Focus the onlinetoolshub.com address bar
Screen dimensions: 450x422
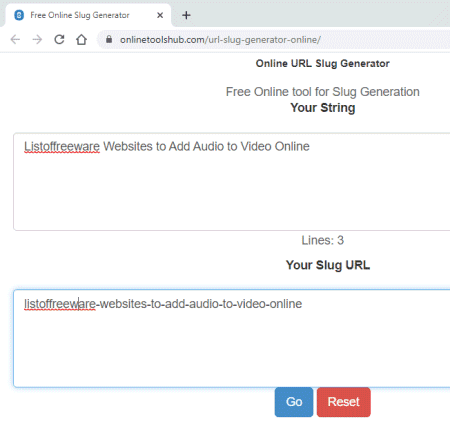tap(273, 40)
